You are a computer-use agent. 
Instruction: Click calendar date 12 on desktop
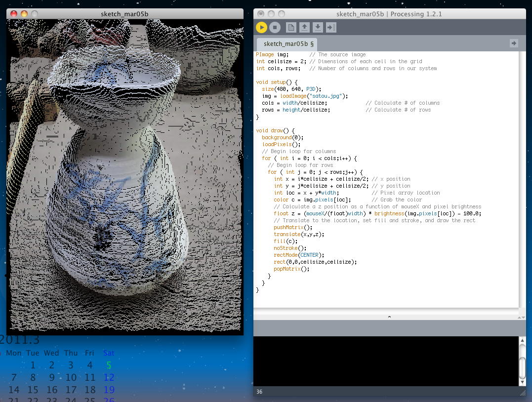pos(109,377)
